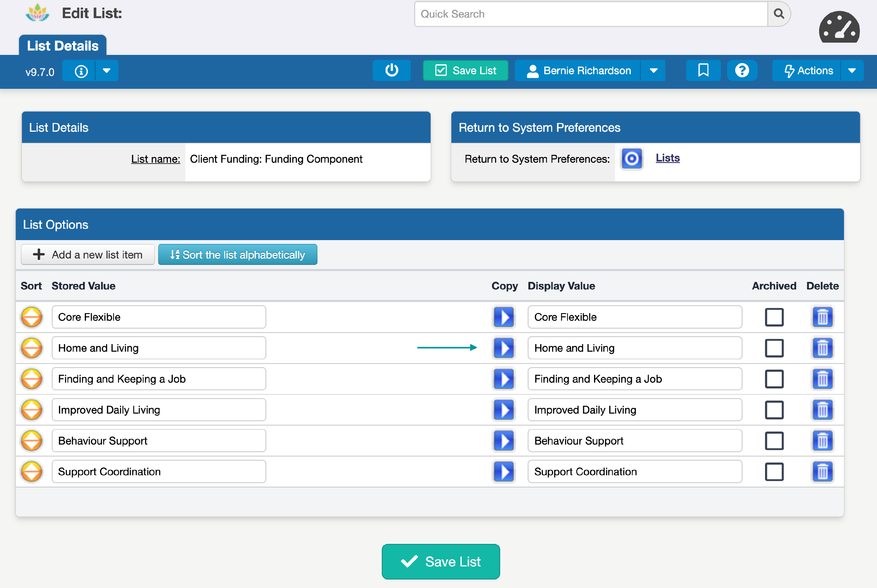Select the List Details tab
This screenshot has height=588, width=877.
(63, 46)
